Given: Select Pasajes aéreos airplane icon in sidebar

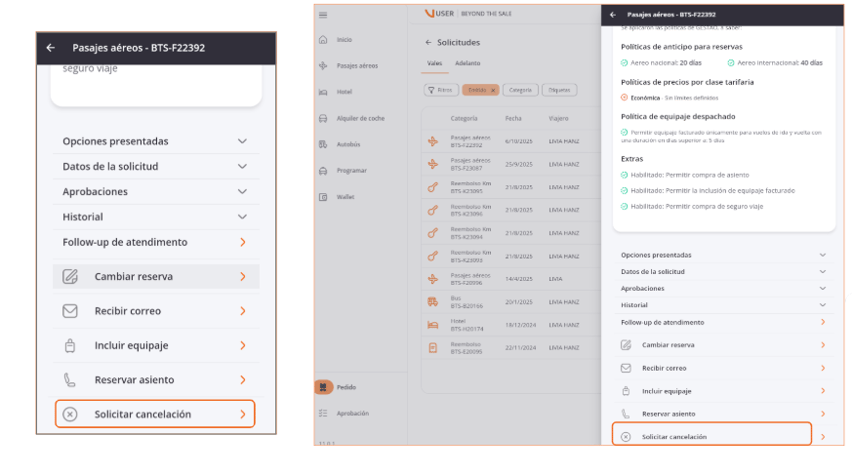Looking at the screenshot, I should (x=322, y=65).
